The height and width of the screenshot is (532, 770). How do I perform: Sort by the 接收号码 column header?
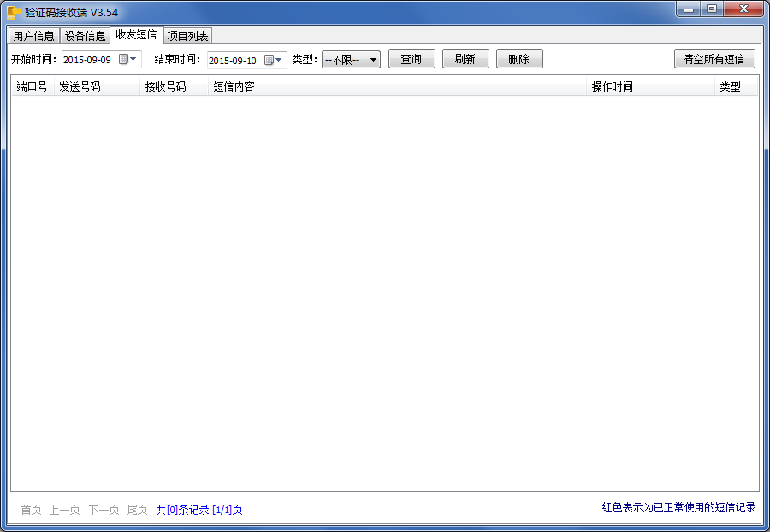174,86
